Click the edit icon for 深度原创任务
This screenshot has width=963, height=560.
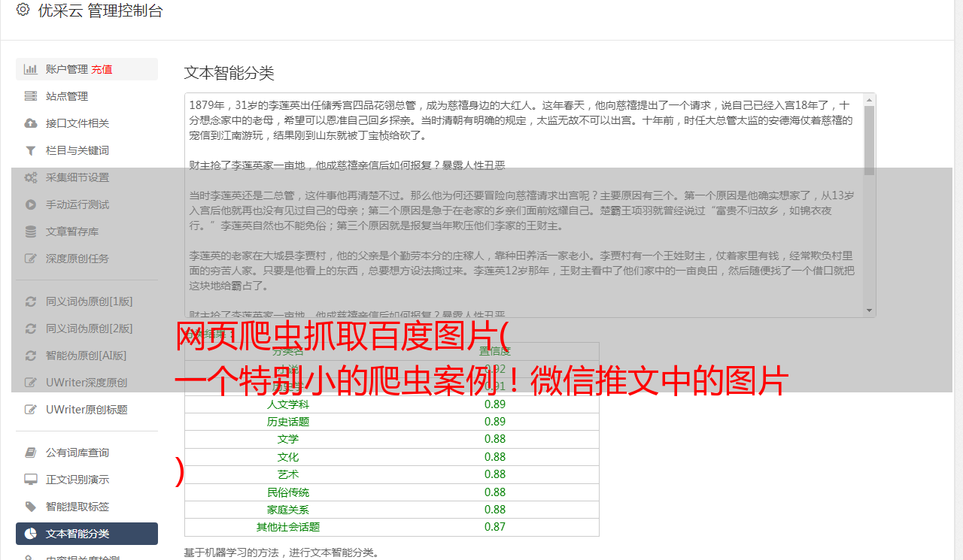pyautogui.click(x=31, y=259)
